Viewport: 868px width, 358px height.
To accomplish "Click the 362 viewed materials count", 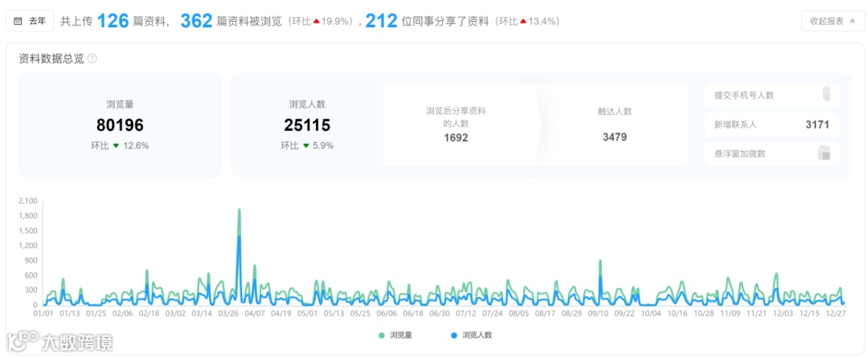I will point(196,21).
